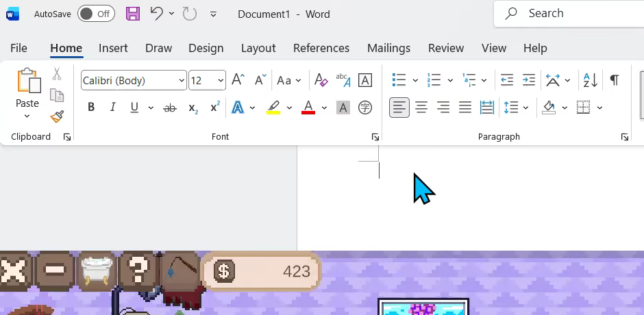Viewport: 644px width, 315px height.
Task: Decrease paragraph indent
Action: [507, 79]
